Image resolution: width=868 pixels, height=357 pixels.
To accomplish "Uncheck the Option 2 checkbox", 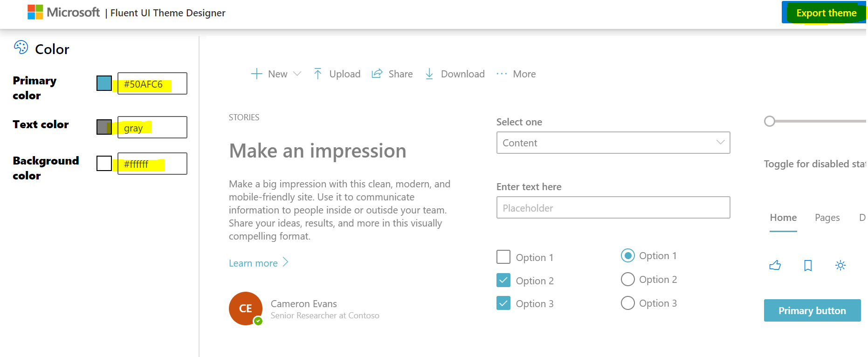I will (503, 280).
